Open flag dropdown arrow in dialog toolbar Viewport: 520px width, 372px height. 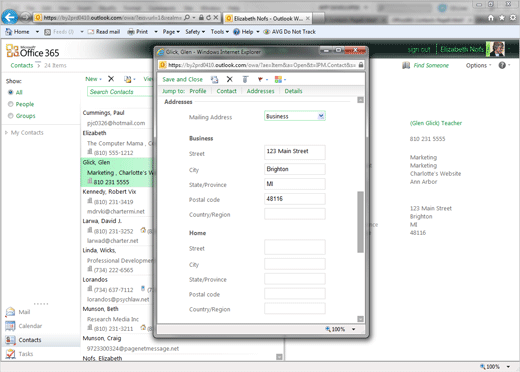point(267,80)
